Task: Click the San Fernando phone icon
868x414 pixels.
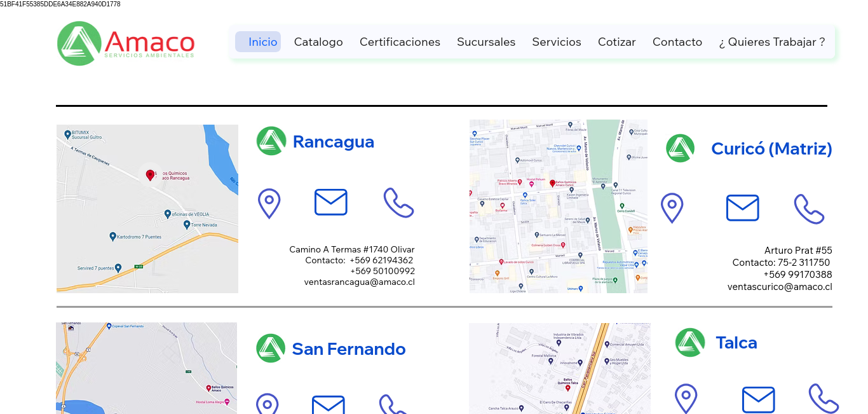Action: click(x=394, y=404)
